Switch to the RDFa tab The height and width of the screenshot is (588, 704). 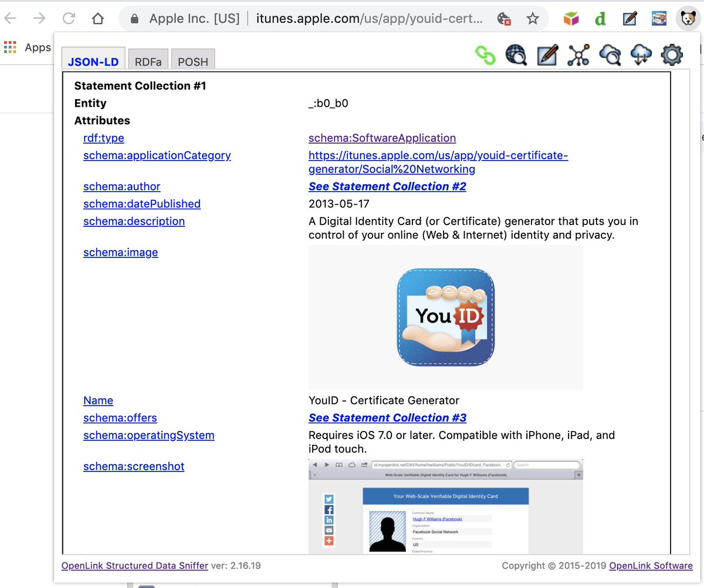(x=148, y=61)
